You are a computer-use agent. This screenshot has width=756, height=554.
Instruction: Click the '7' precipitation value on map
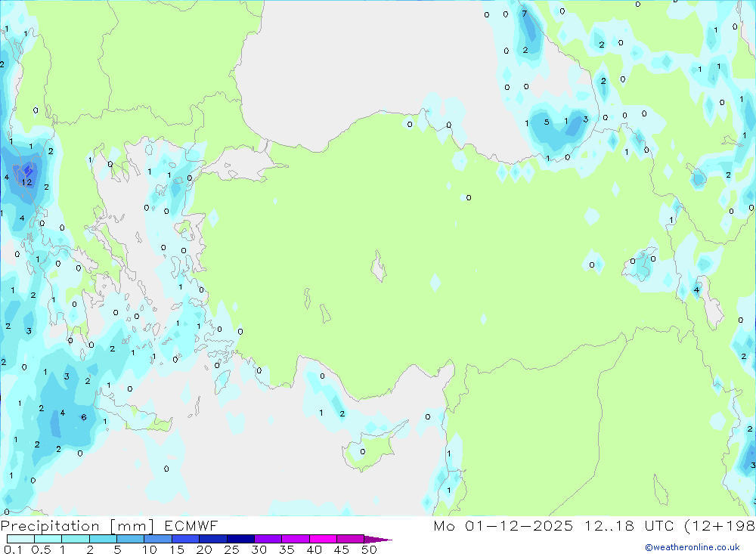pyautogui.click(x=525, y=14)
